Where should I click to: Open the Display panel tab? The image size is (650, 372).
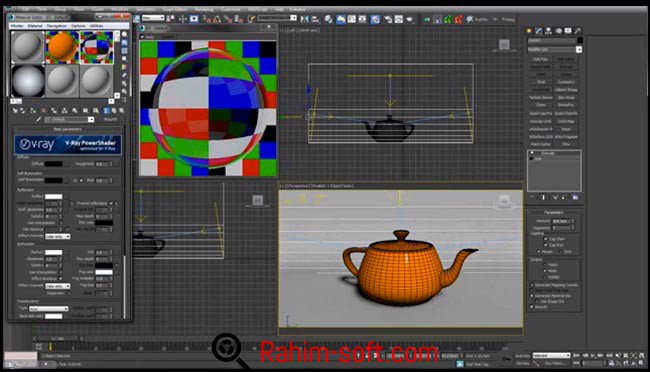click(568, 31)
